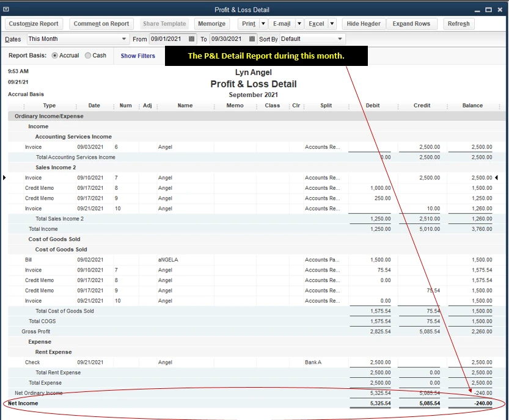Click the black arrow beside Invoice 7 row
The height and width of the screenshot is (420, 509).
tap(3, 177)
